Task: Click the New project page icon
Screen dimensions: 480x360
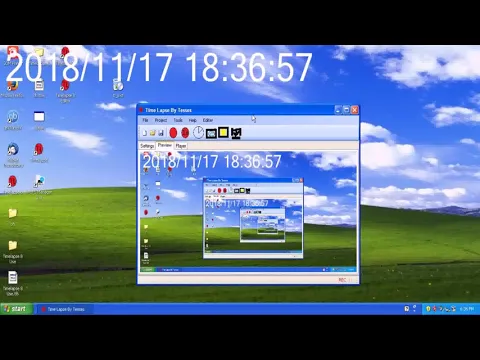Action: [x=145, y=133]
